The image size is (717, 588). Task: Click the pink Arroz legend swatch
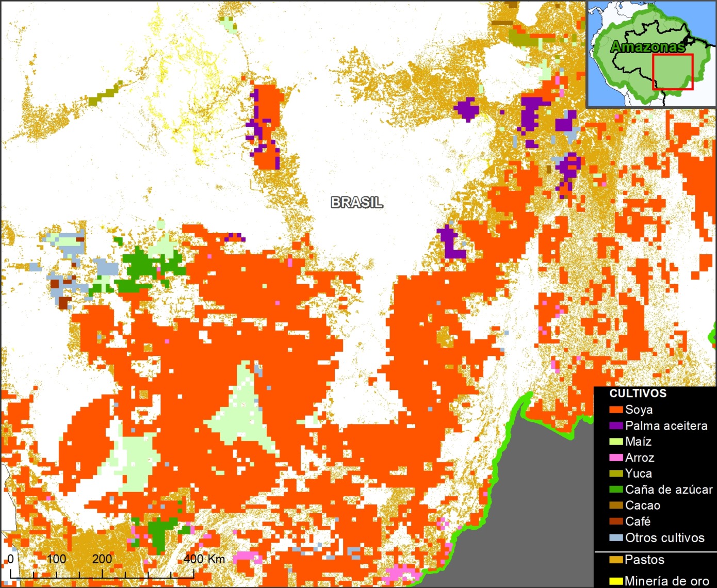click(x=616, y=458)
